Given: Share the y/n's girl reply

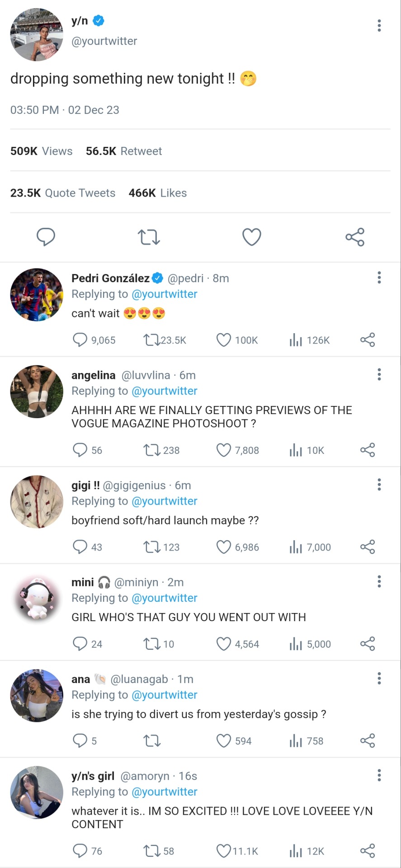Looking at the screenshot, I should click(x=368, y=851).
